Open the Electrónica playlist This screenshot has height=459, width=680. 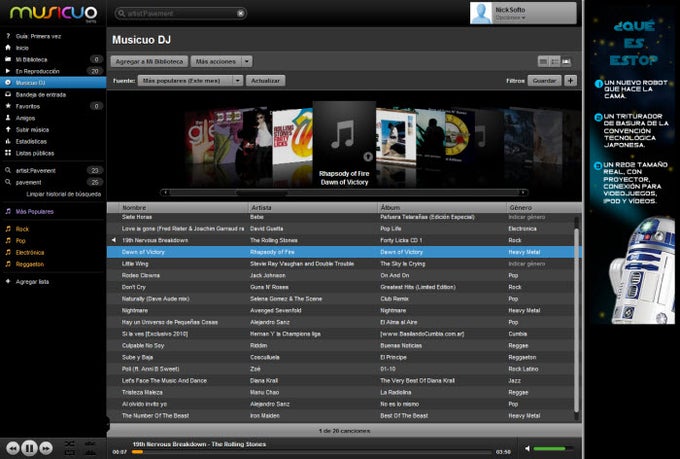click(x=29, y=252)
